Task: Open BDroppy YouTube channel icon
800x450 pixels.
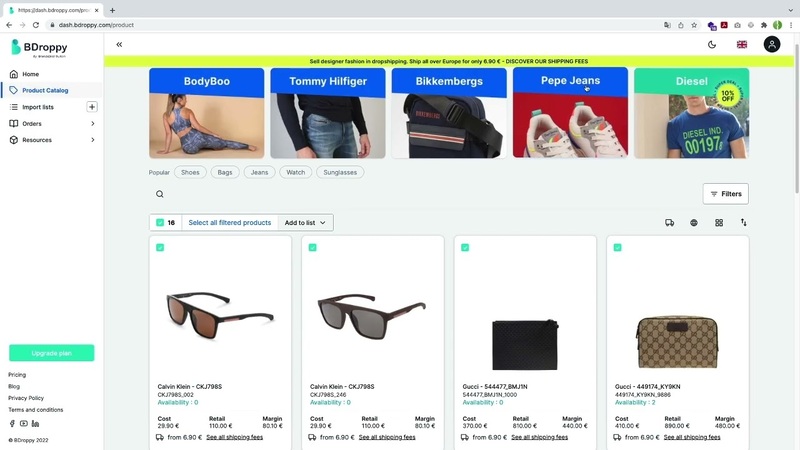Action: [x=23, y=423]
